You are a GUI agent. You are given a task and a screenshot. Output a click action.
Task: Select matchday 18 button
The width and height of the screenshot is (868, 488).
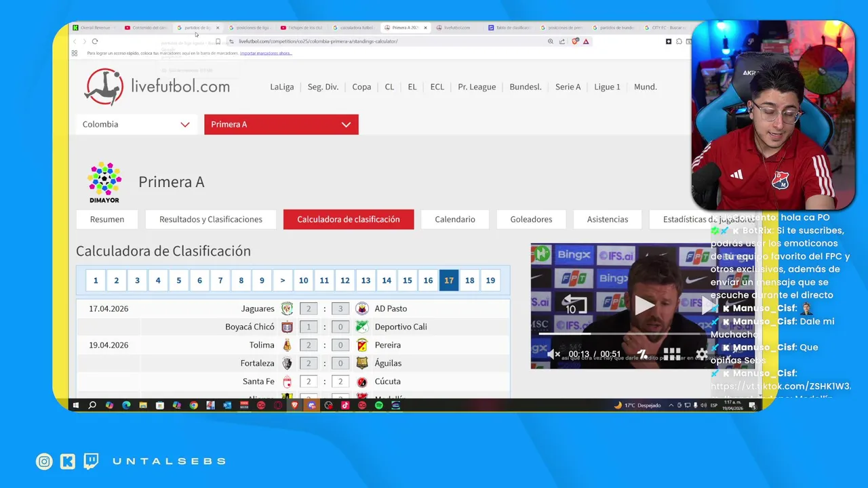coord(469,280)
